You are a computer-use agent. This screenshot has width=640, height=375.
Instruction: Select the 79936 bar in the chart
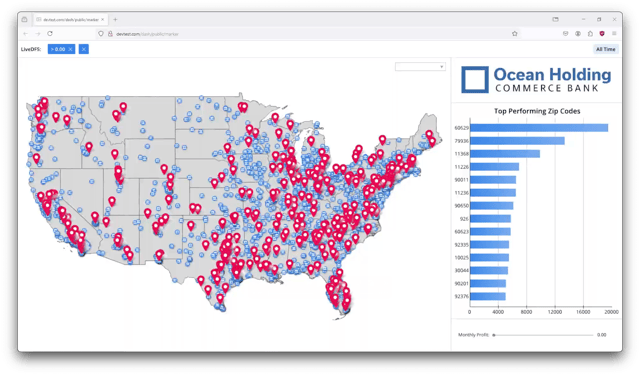coord(517,141)
